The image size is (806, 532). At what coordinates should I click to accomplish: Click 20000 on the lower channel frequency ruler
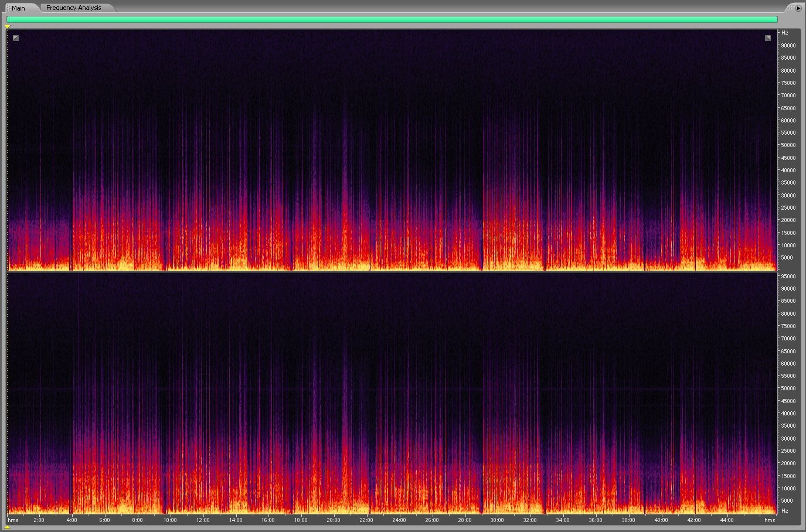click(x=787, y=463)
